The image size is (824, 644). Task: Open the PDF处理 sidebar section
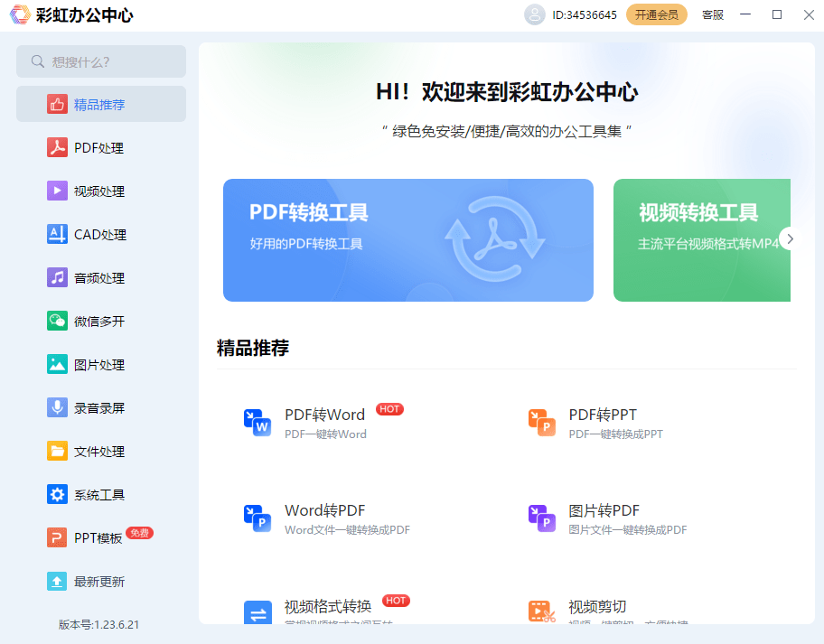tap(99, 147)
